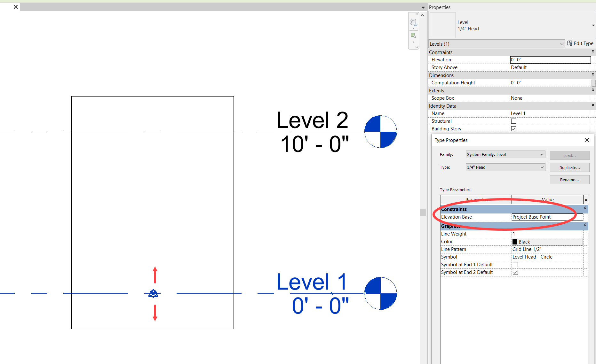Click the 2D SteeringWheel navigation icon

[x=413, y=22]
